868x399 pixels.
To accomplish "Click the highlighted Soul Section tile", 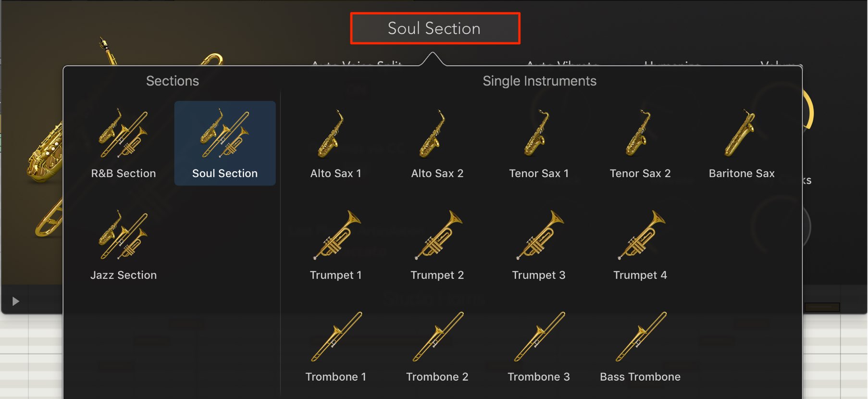I will tap(225, 143).
